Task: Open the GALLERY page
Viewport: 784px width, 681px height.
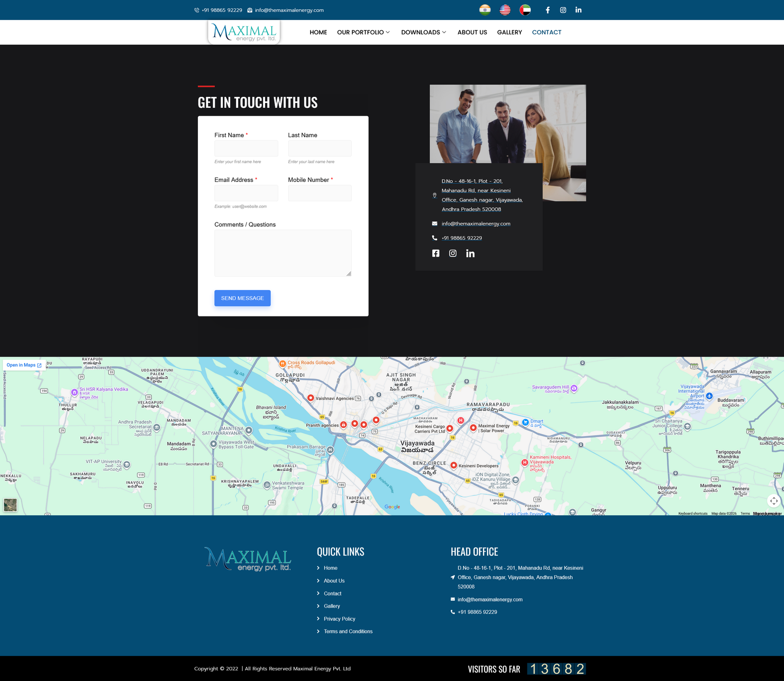Action: pos(510,32)
